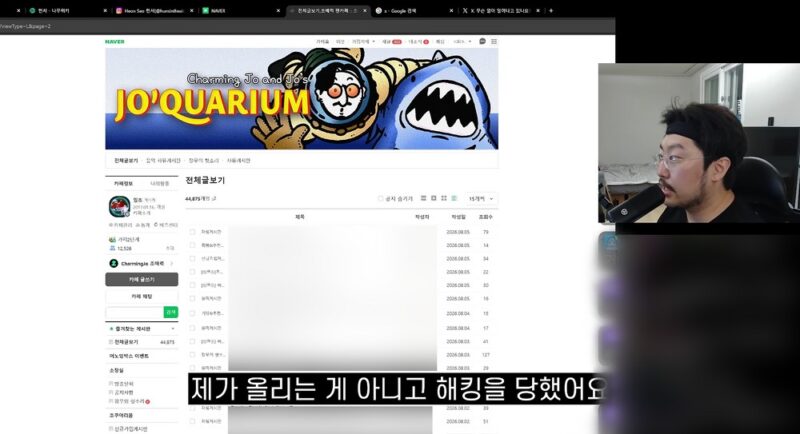Viewport: 800px width, 434px height.
Task: Click the cafe member count icon
Action: [112, 248]
